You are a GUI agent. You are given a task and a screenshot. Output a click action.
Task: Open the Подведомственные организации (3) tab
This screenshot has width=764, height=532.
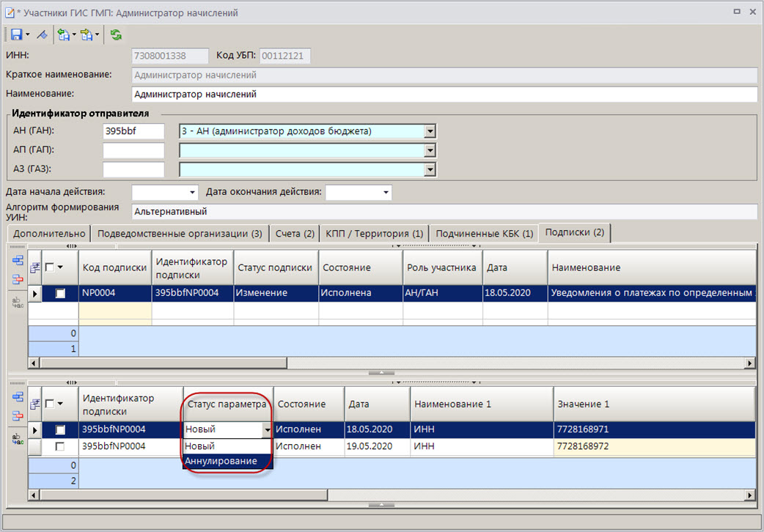(x=180, y=234)
